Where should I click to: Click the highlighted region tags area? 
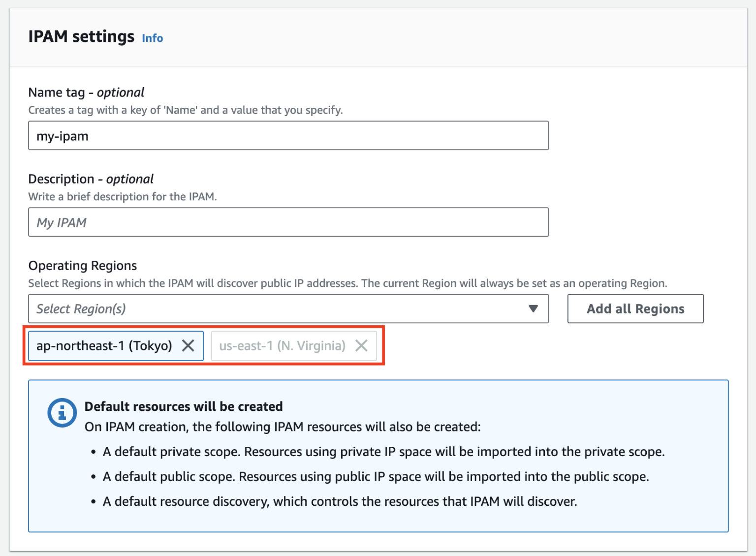point(203,346)
